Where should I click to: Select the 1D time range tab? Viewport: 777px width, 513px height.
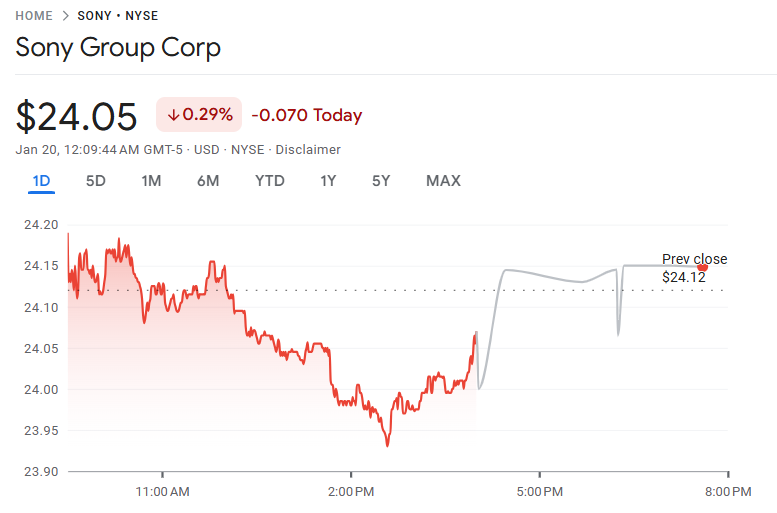41,181
